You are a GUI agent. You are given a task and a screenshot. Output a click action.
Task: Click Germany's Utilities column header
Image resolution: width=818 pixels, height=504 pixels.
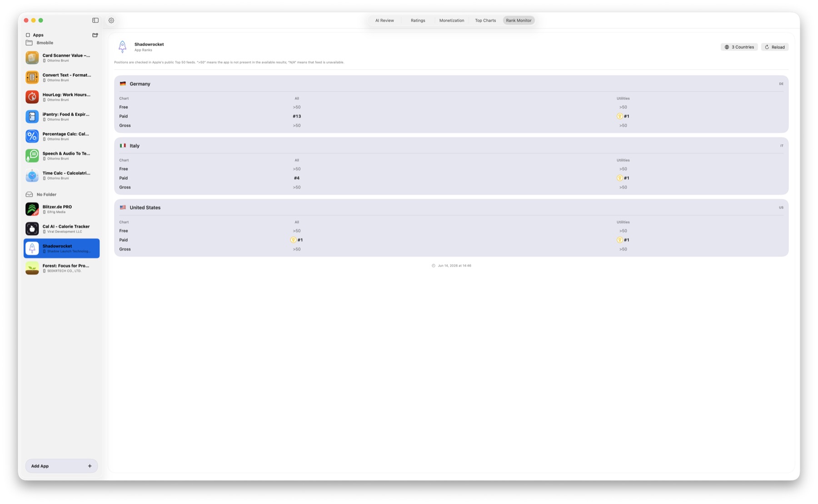pos(623,99)
